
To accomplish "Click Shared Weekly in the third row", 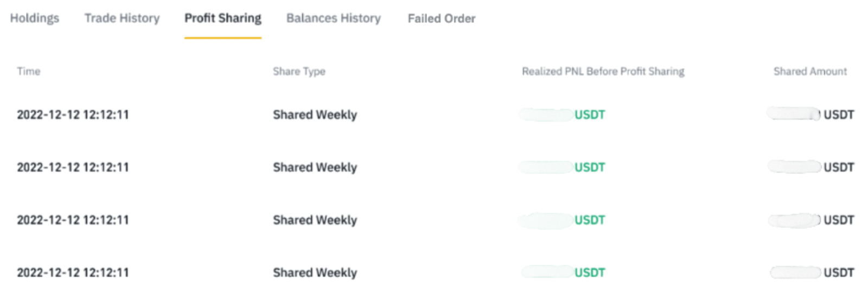I will [x=315, y=220].
